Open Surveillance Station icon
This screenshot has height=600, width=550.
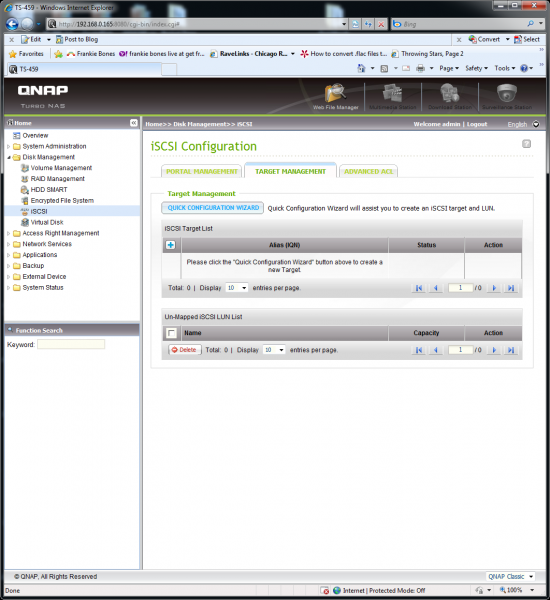click(507, 97)
